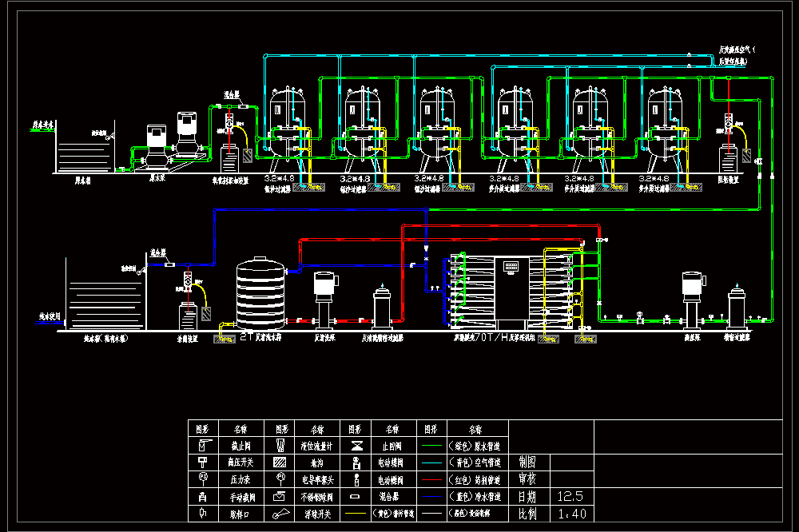Click the 杀菌装置 sterilizer label
Screen dimensions: 799x532
tap(188, 339)
